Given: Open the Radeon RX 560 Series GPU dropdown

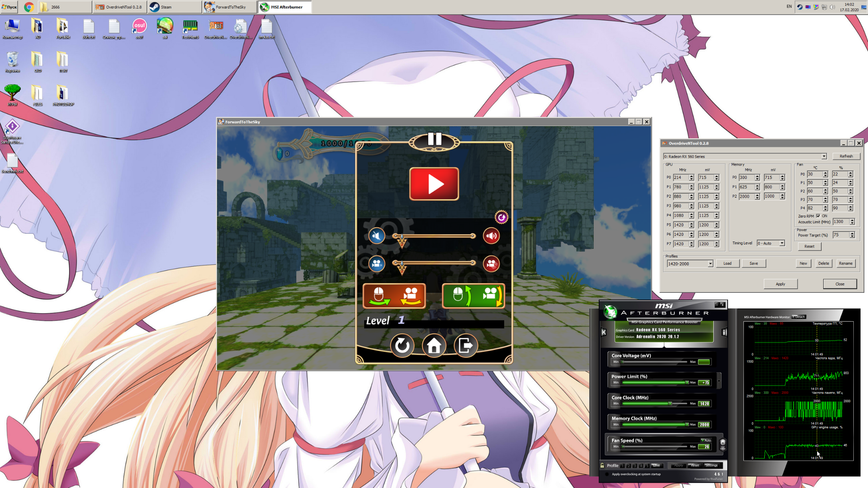Looking at the screenshot, I should point(824,157).
